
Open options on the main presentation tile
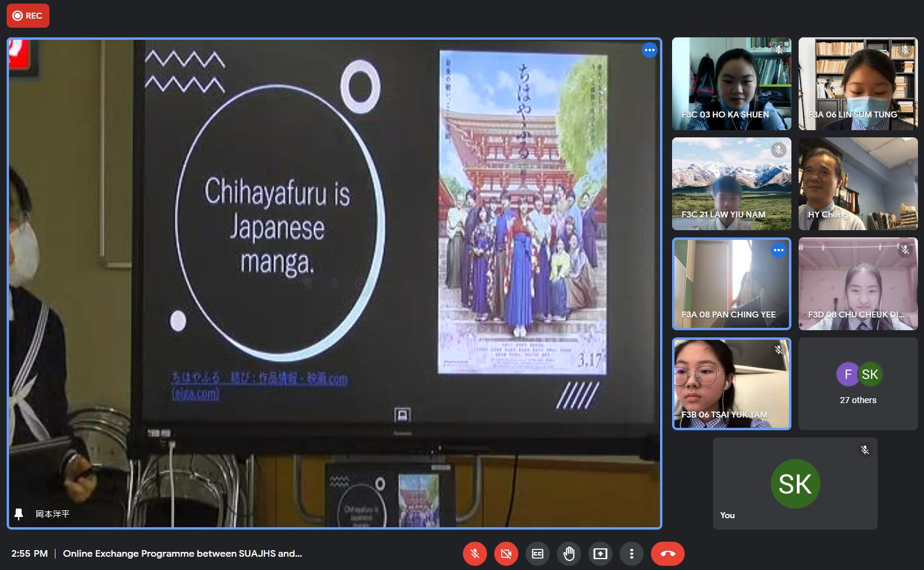click(649, 50)
